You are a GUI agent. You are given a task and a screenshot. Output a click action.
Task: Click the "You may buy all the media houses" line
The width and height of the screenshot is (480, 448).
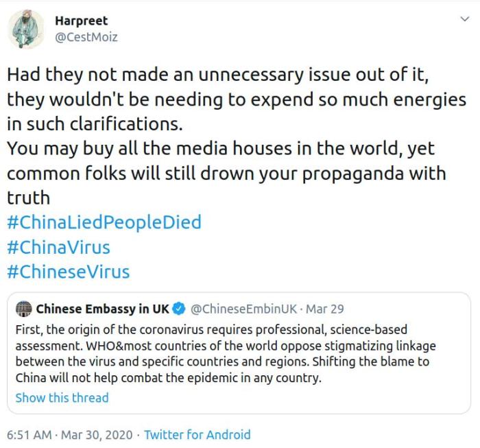point(220,149)
